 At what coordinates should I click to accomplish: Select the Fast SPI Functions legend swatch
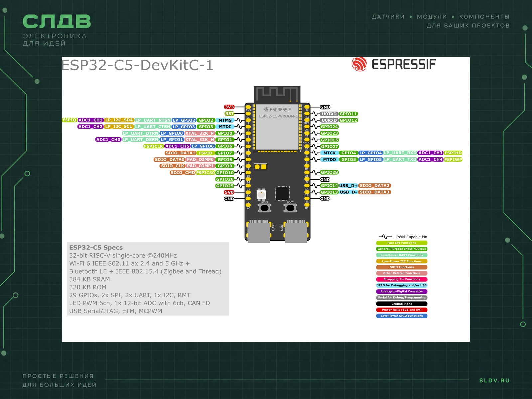(x=402, y=243)
